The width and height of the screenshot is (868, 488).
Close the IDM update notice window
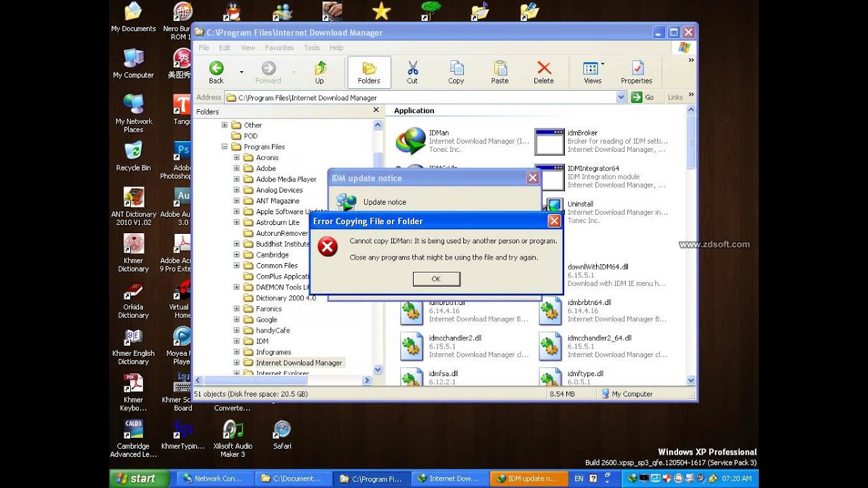coord(533,178)
